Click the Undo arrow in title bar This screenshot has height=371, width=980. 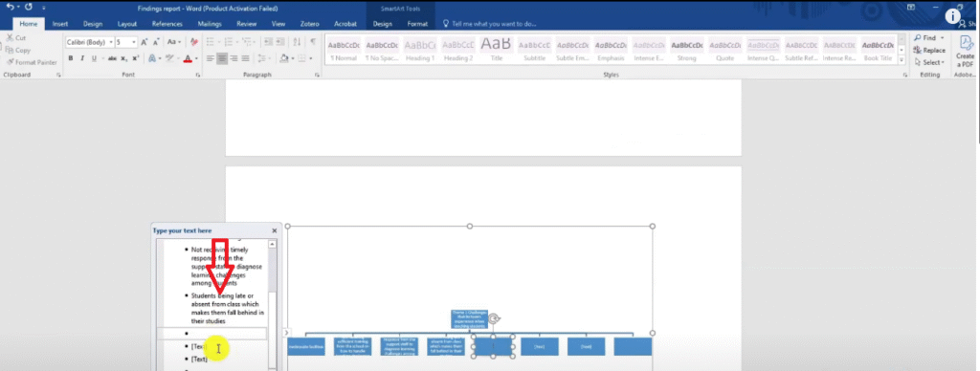(x=10, y=7)
